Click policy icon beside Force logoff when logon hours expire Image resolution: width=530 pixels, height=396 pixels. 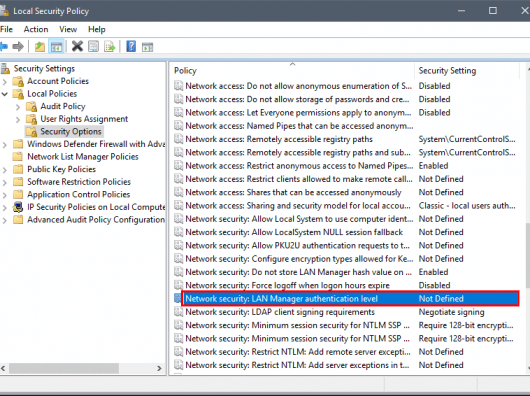point(178,285)
